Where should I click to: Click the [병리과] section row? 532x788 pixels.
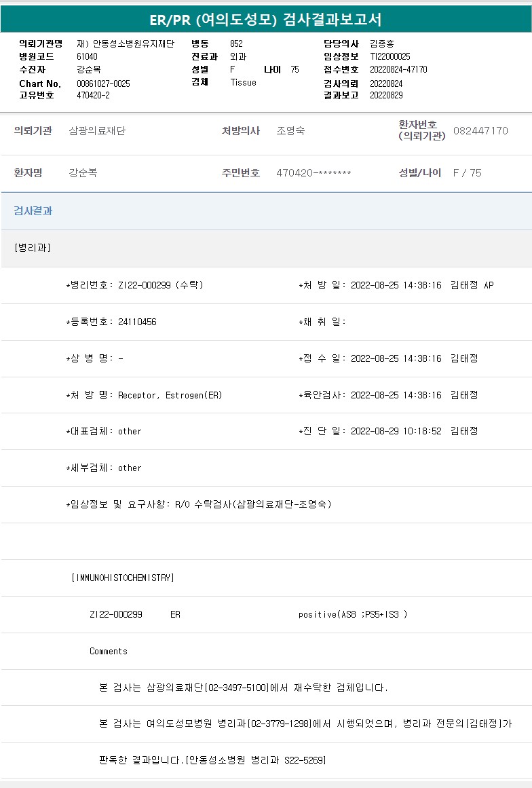point(33,248)
